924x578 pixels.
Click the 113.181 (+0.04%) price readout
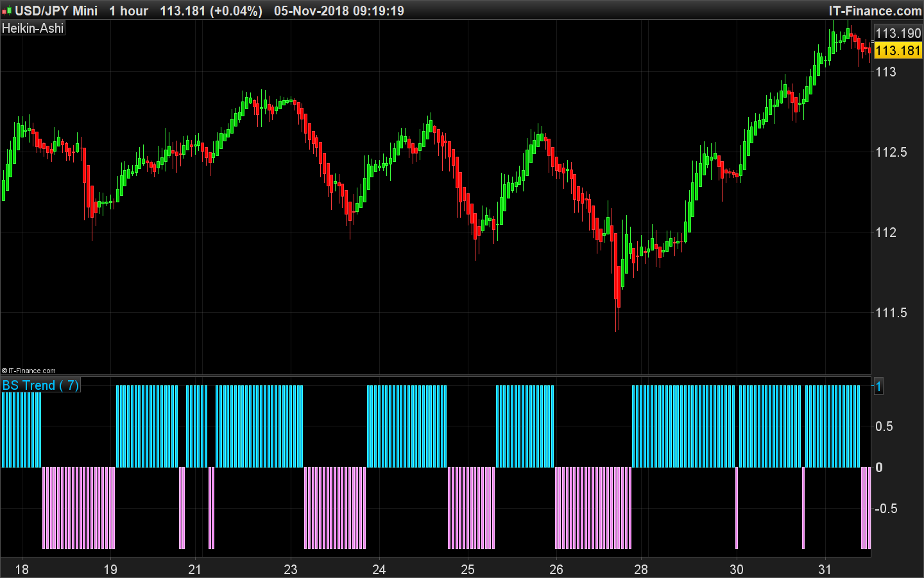(211, 11)
